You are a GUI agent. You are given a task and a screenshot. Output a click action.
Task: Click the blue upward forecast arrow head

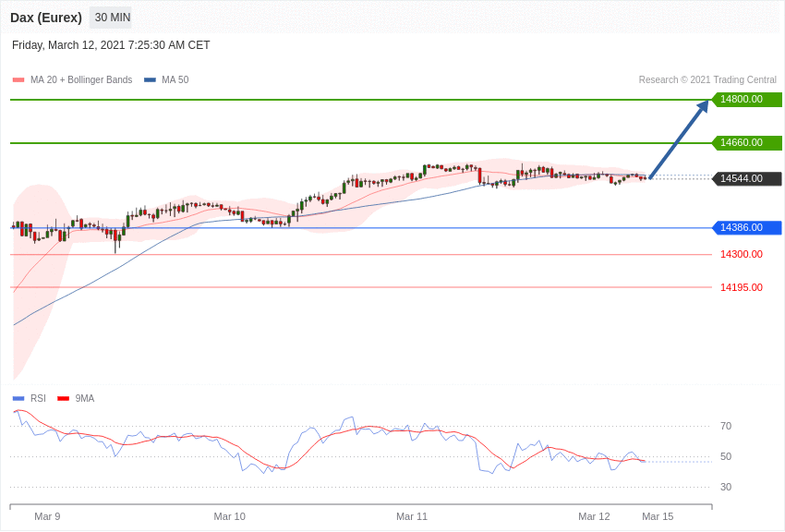[703, 106]
